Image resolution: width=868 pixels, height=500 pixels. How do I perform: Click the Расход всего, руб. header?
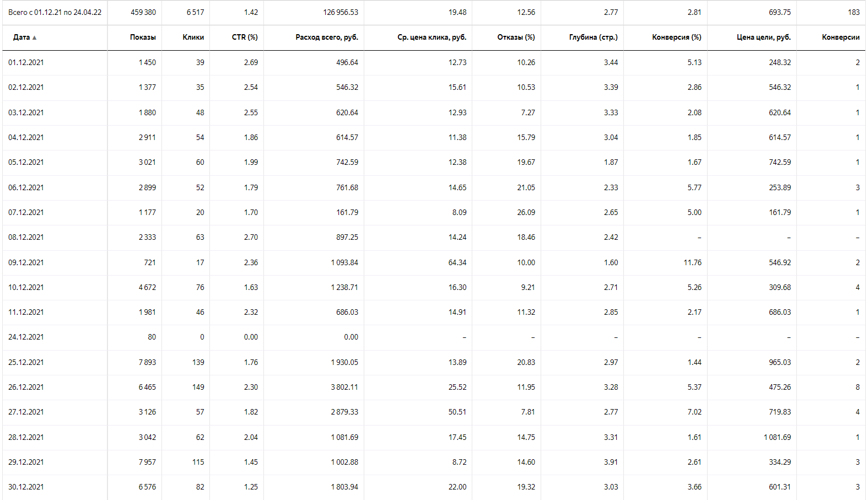tap(327, 37)
